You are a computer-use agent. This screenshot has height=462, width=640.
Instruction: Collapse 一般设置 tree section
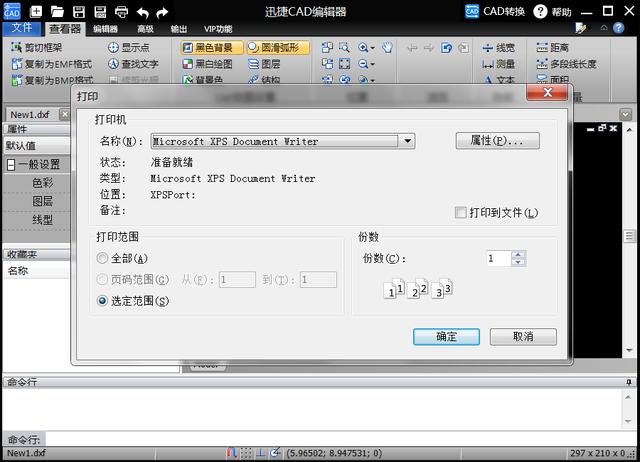coord(11,165)
